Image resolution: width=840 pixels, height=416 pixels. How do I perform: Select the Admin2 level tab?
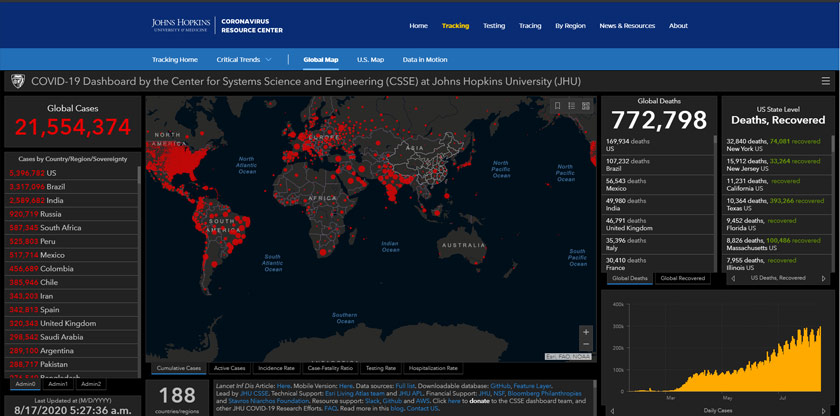91,384
